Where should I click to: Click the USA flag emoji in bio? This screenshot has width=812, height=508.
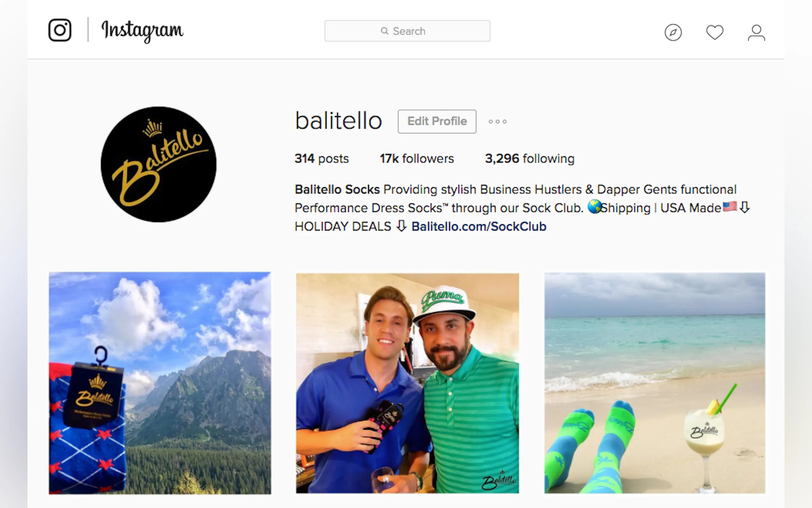[730, 206]
